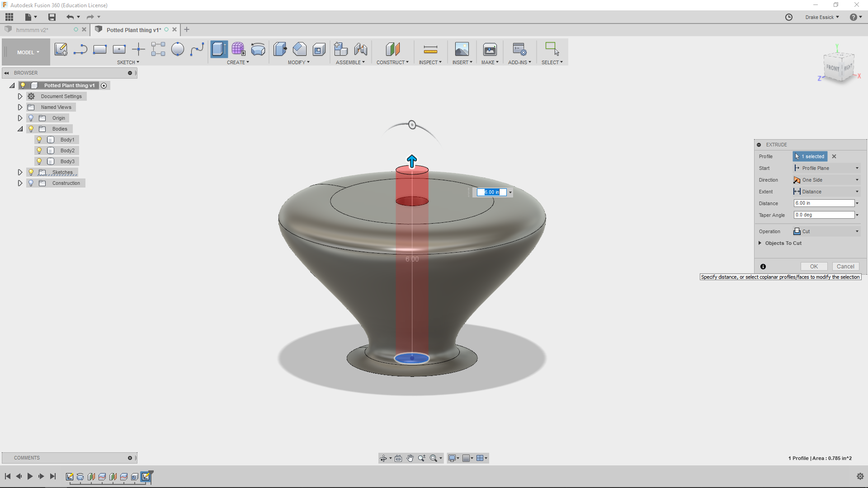Toggle visibility of Body2
The width and height of the screenshot is (868, 488).
click(x=39, y=150)
